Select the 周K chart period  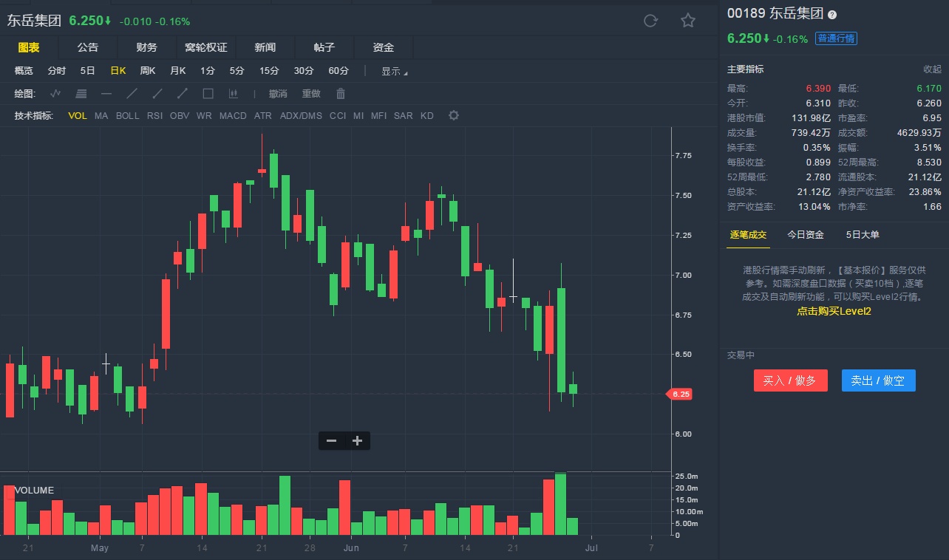point(148,71)
